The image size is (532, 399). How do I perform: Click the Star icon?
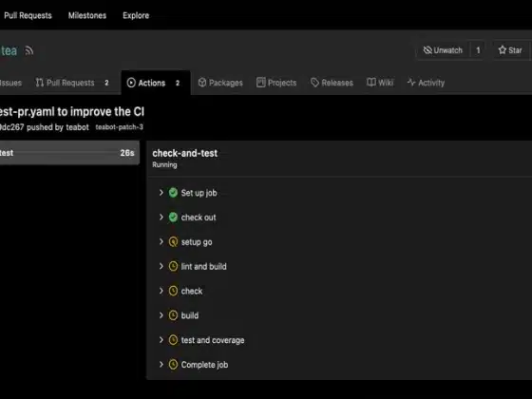pyautogui.click(x=503, y=50)
